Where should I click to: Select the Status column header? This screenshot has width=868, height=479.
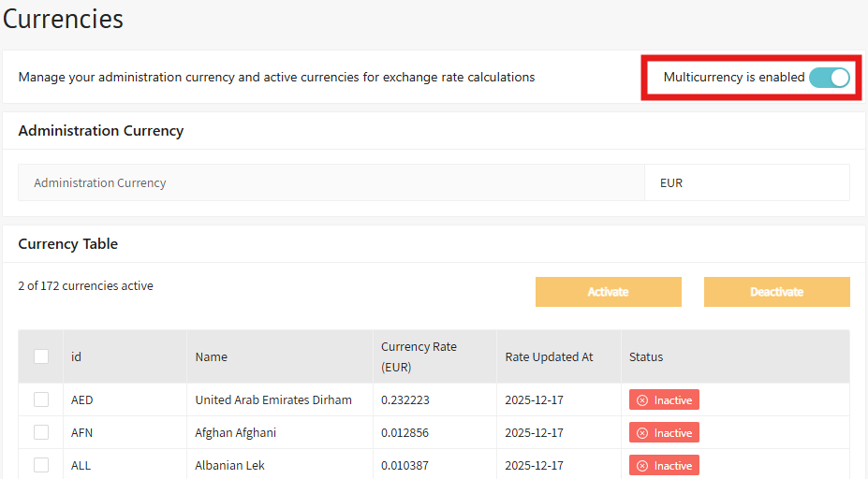tap(645, 356)
